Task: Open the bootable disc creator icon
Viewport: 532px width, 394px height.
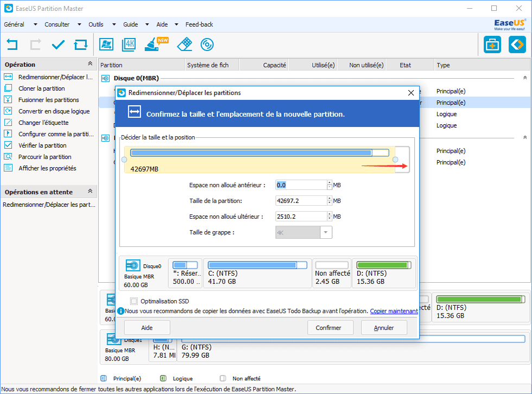Action: click(207, 45)
